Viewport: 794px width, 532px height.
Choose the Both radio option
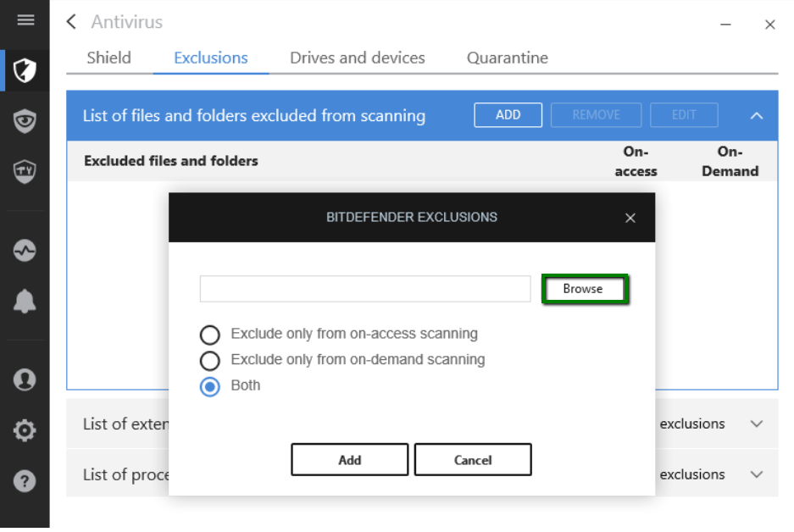[x=209, y=386]
